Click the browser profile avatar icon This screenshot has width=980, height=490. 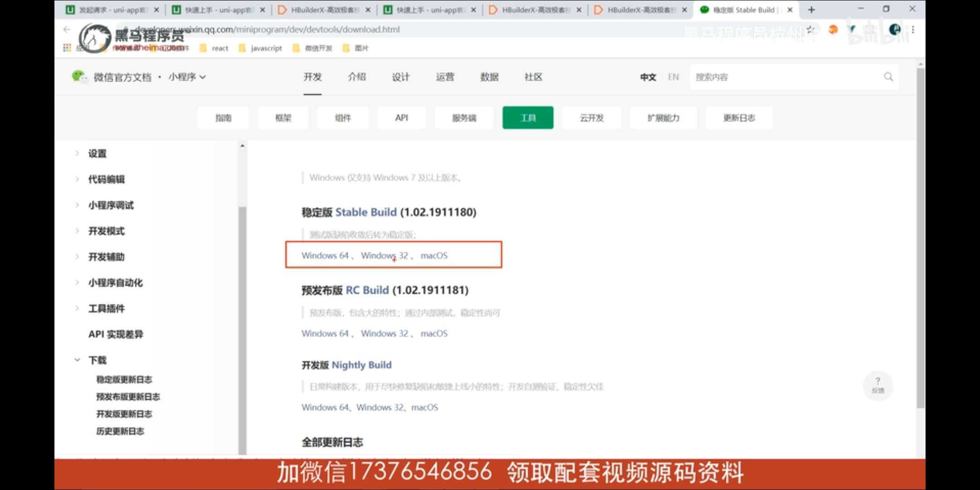(895, 29)
